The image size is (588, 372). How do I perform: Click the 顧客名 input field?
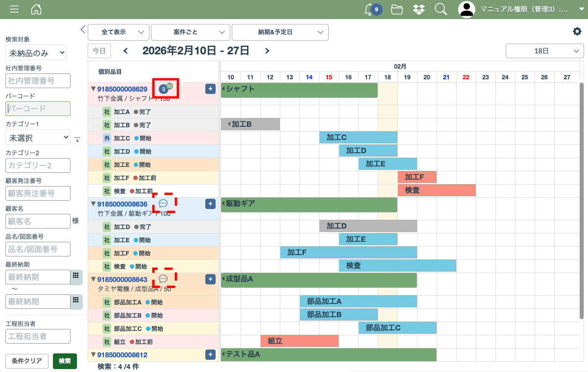click(x=38, y=221)
